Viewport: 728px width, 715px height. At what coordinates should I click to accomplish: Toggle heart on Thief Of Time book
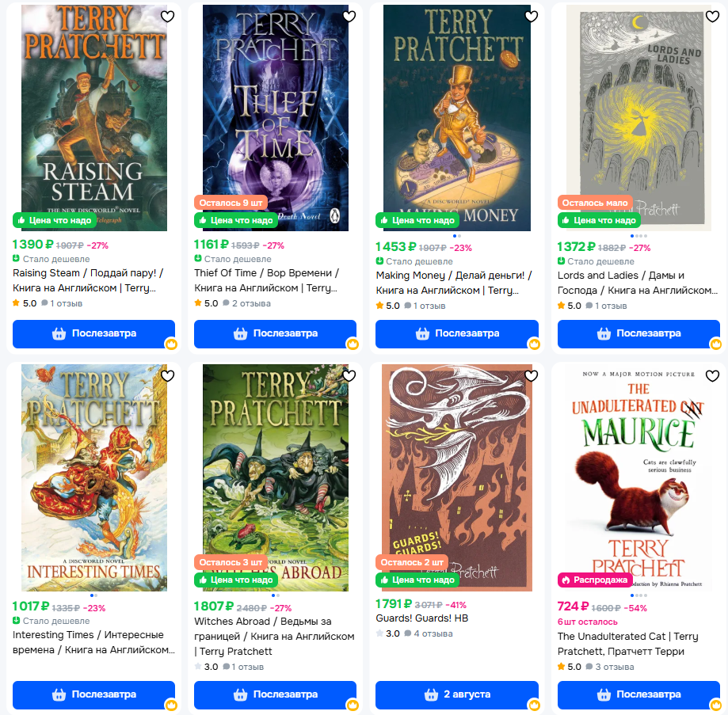[x=349, y=17]
